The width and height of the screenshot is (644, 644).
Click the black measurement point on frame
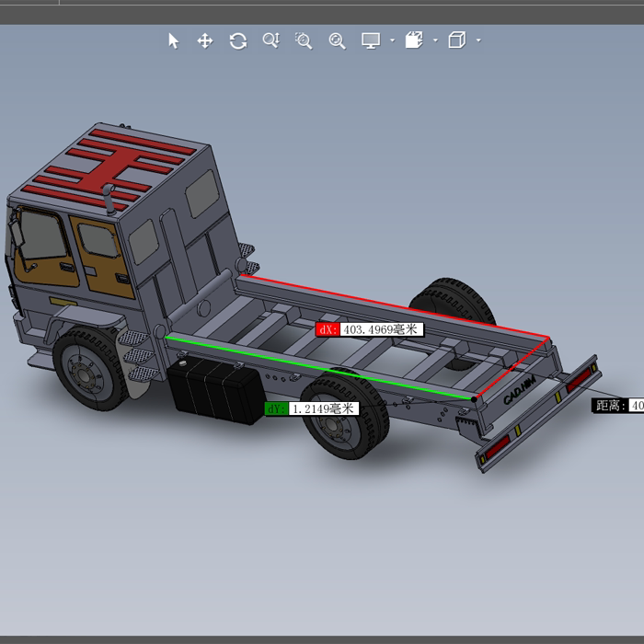point(474,399)
